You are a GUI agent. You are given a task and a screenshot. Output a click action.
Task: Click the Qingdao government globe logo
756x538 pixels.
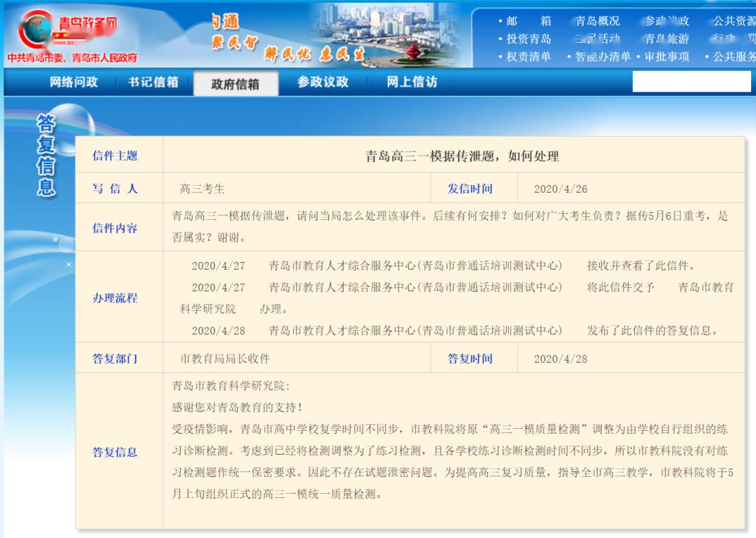36,30
